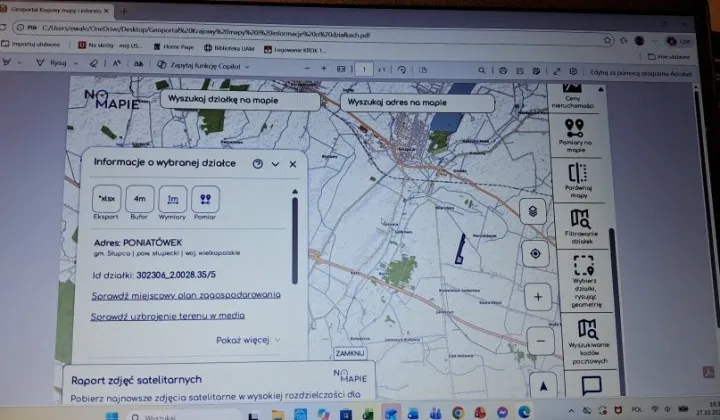Zoom in on the map with plus

(538, 297)
